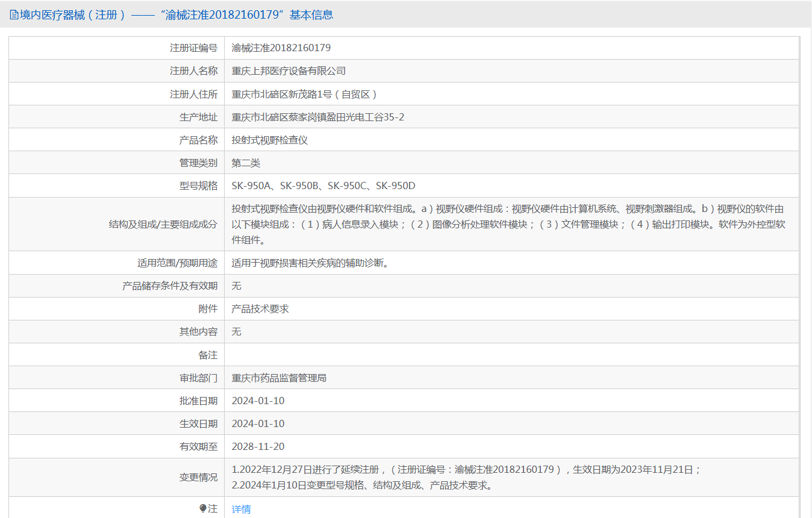Click the 批准日期 row label
Image resolution: width=812 pixels, height=518 pixels.
(198, 401)
